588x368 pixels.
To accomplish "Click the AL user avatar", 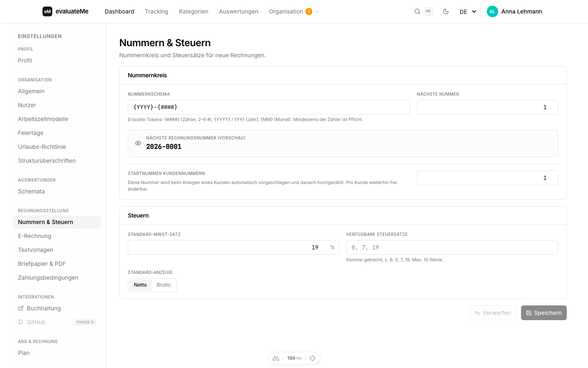I will pos(492,11).
